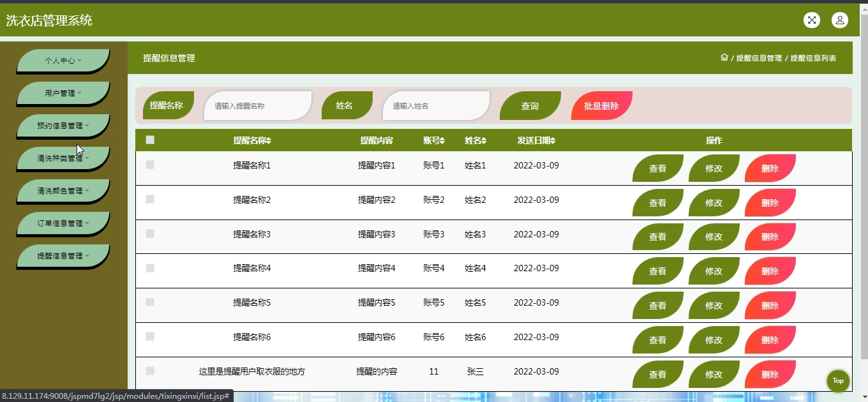
Task: Delete 提醒名称2 with 删除 button
Action: pyautogui.click(x=770, y=203)
